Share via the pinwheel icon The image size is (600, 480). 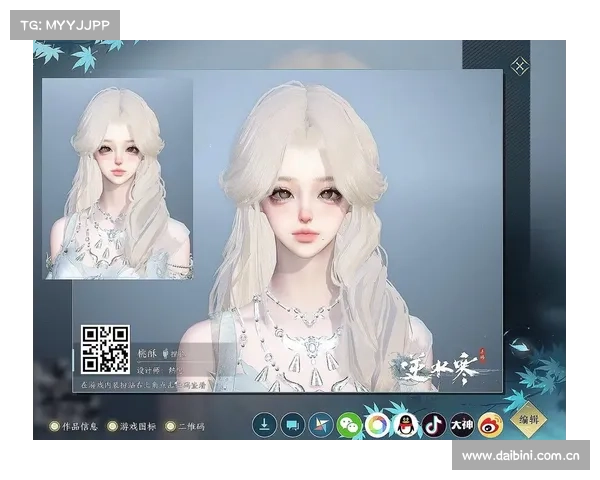(x=321, y=425)
